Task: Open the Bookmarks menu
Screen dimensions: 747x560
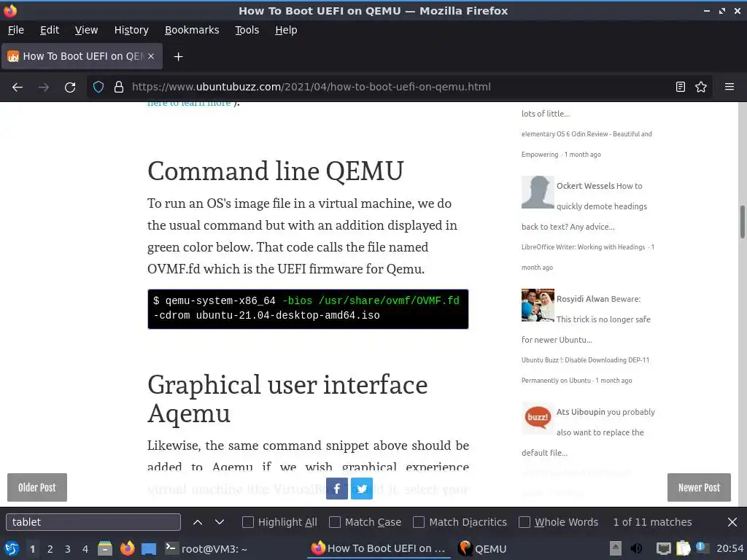Action: click(192, 30)
